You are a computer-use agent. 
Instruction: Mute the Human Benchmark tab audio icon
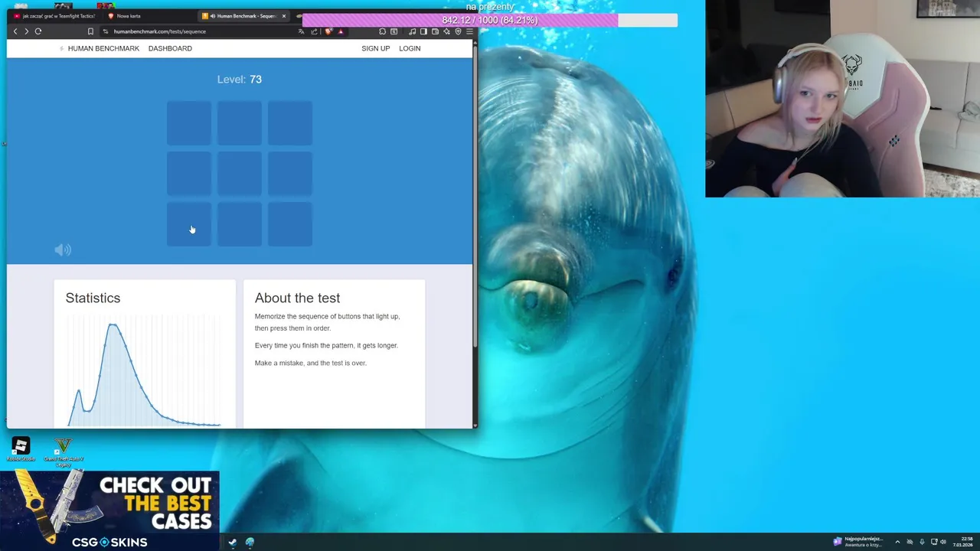click(x=212, y=16)
